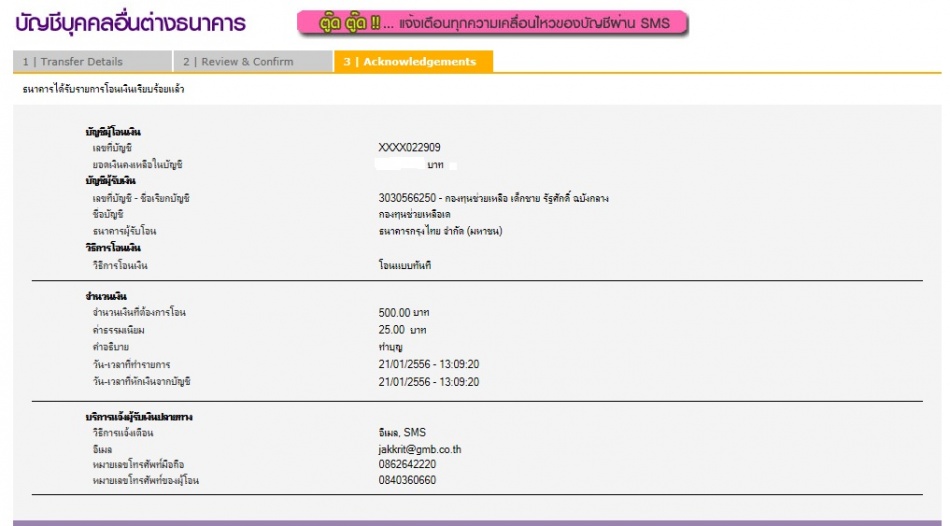This screenshot has width=950, height=526.
Task: Click the pink SMS alert banner
Action: (492, 23)
